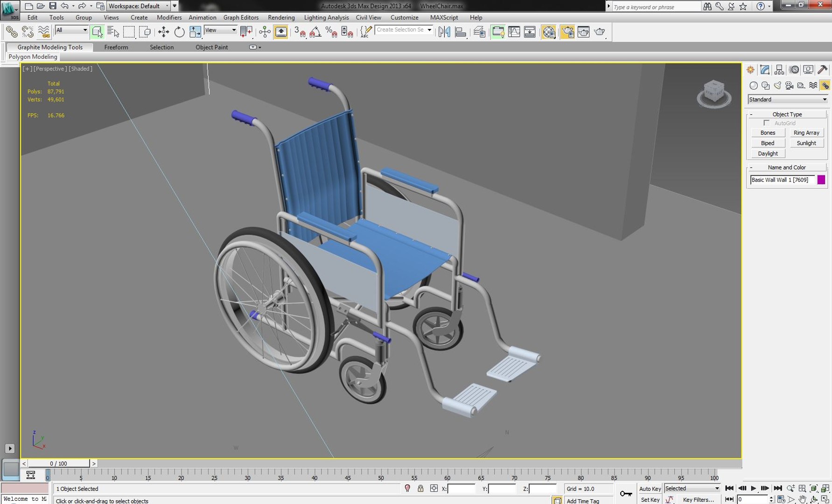The image size is (832, 504).
Task: Click the object name field
Action: pos(782,180)
